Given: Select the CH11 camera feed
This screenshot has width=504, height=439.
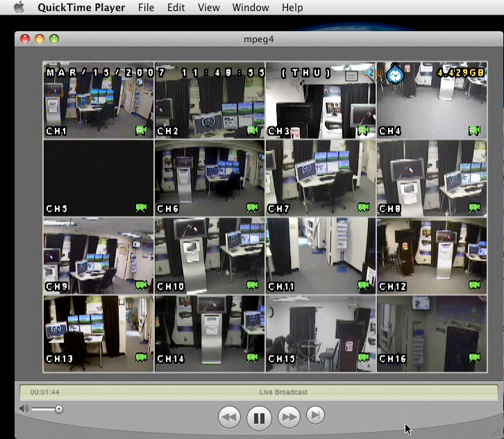Looking at the screenshot, I should point(321,256).
